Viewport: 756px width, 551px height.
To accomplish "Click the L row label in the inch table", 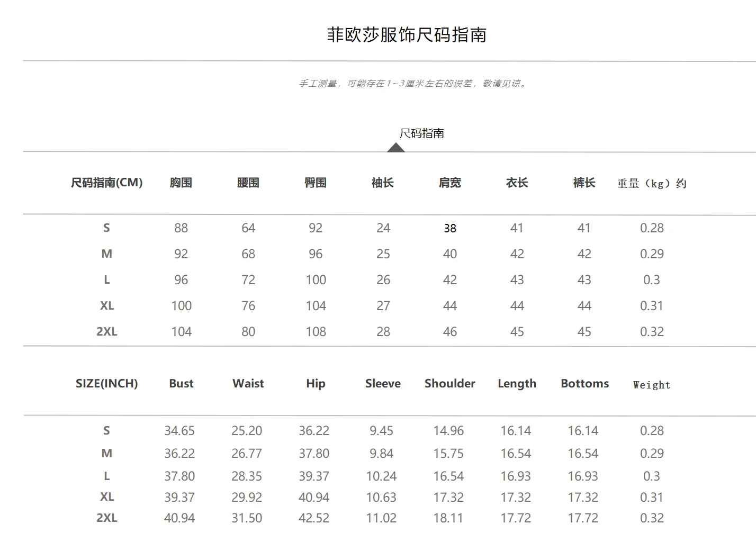I will [107, 476].
